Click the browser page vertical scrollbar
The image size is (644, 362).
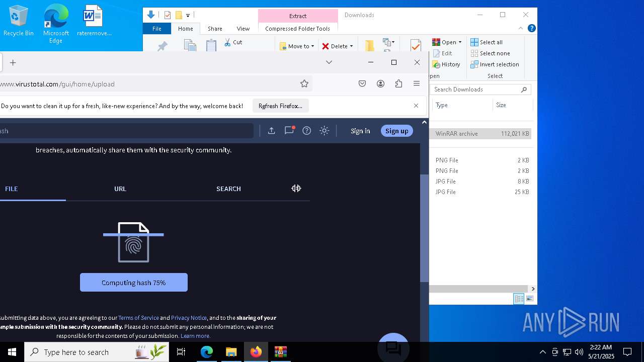[424, 228]
